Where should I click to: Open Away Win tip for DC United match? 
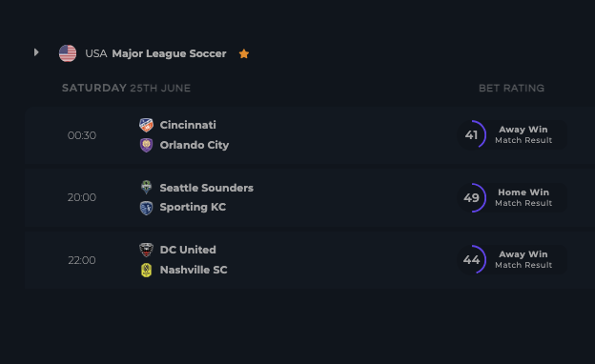[x=523, y=259]
